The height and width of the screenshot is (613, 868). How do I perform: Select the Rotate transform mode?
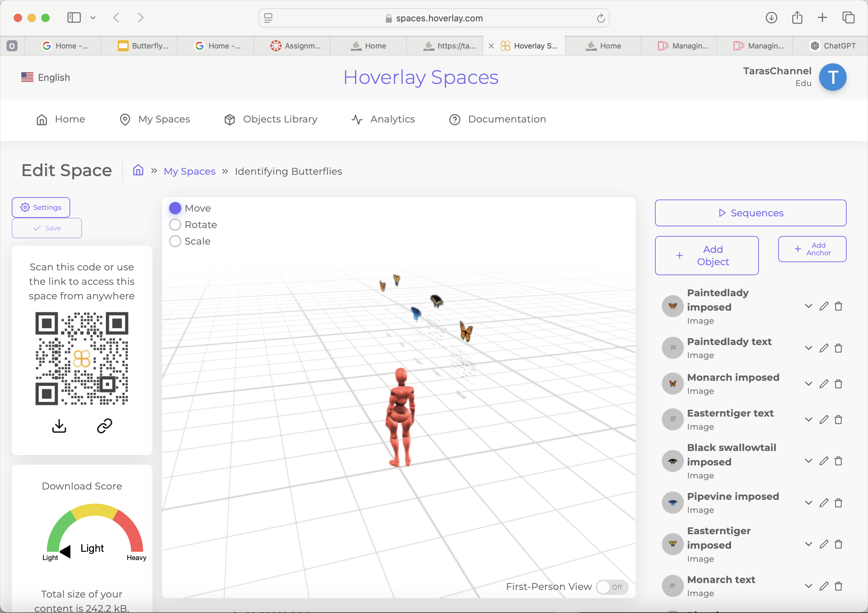(x=175, y=225)
